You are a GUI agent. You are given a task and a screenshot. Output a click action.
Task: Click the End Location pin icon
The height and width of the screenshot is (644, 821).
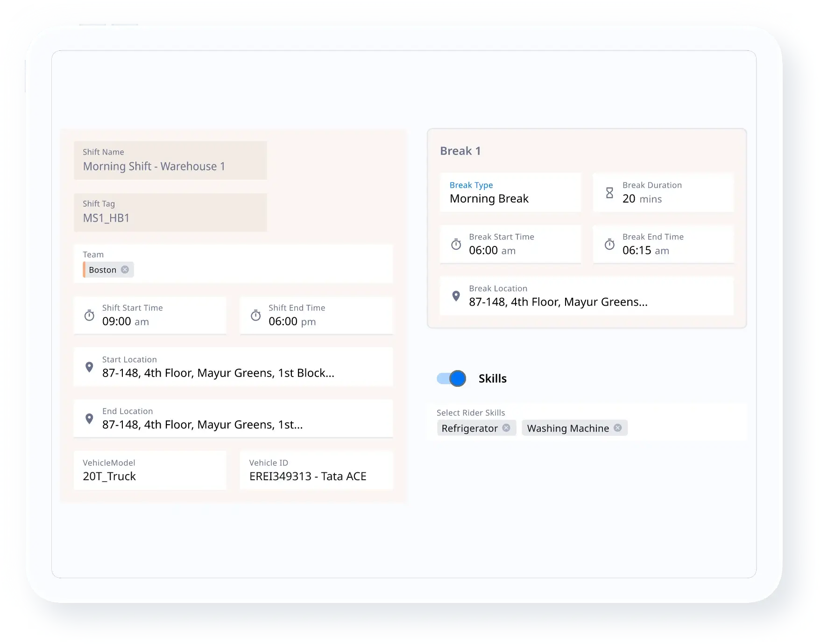[89, 419]
